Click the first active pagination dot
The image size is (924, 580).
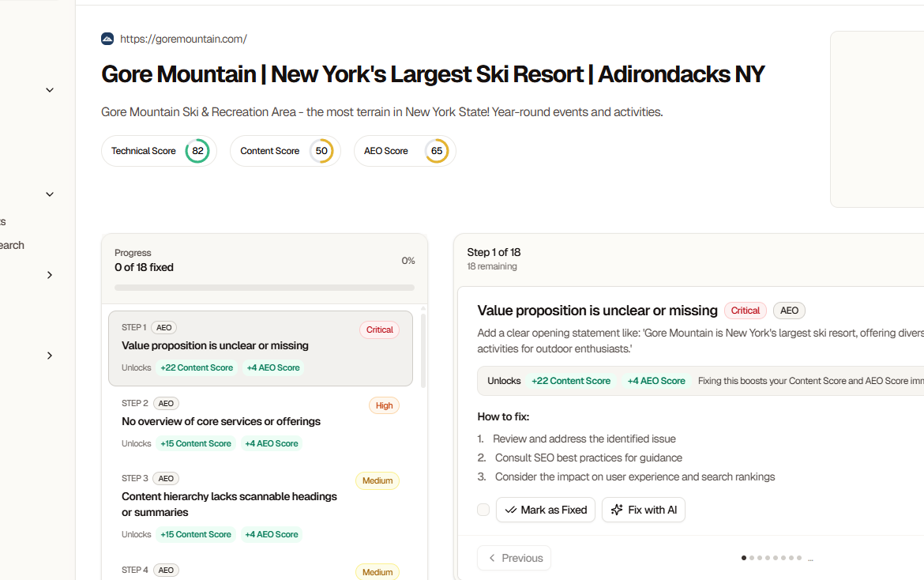(744, 558)
